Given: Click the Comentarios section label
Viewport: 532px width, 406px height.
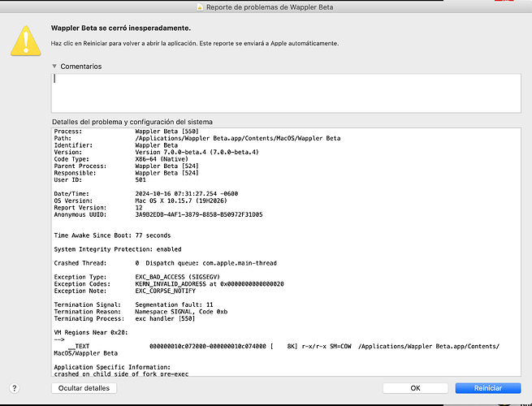Looking at the screenshot, I should point(81,67).
